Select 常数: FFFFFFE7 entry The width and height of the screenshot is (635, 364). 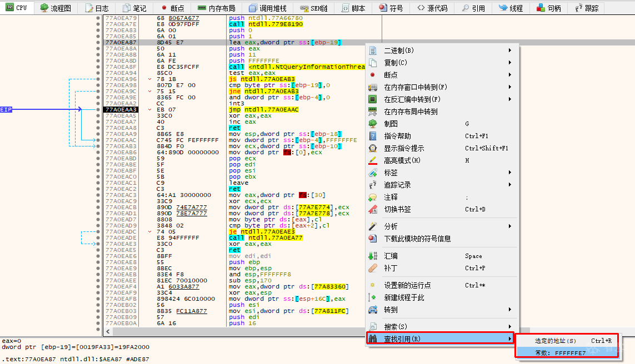(567, 353)
